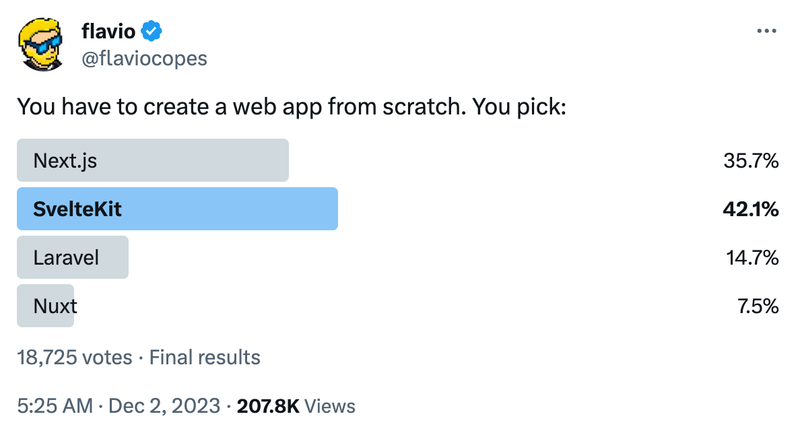Click the 35.7% result for Next.js
Image resolution: width=800 pixels, height=435 pixels.
pyautogui.click(x=750, y=160)
